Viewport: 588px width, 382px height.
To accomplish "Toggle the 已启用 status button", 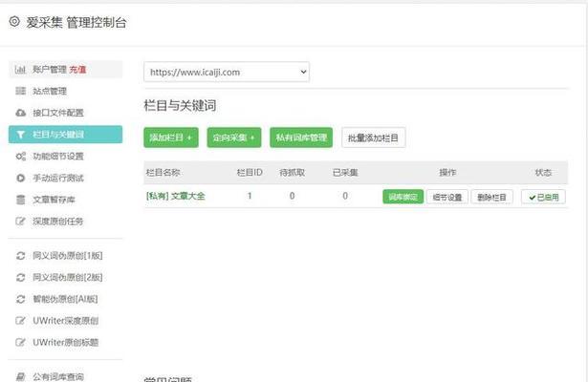I will (x=543, y=197).
